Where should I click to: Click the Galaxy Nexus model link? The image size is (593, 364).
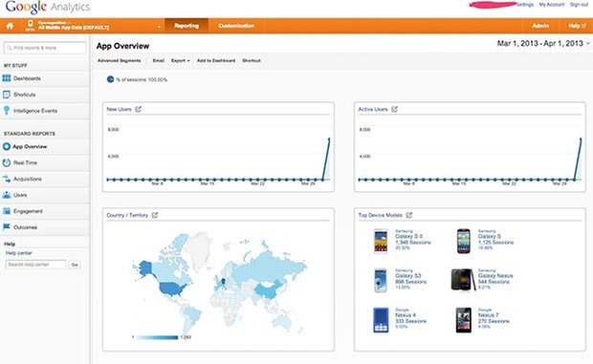(x=495, y=276)
